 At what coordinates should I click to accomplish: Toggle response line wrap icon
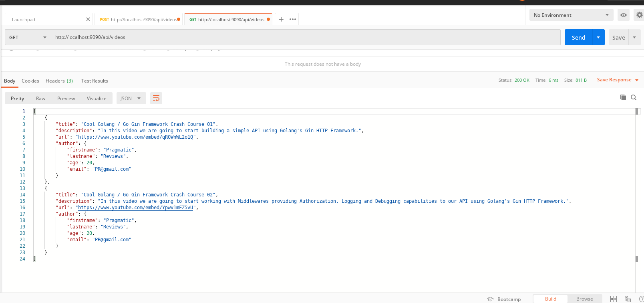[x=156, y=98]
